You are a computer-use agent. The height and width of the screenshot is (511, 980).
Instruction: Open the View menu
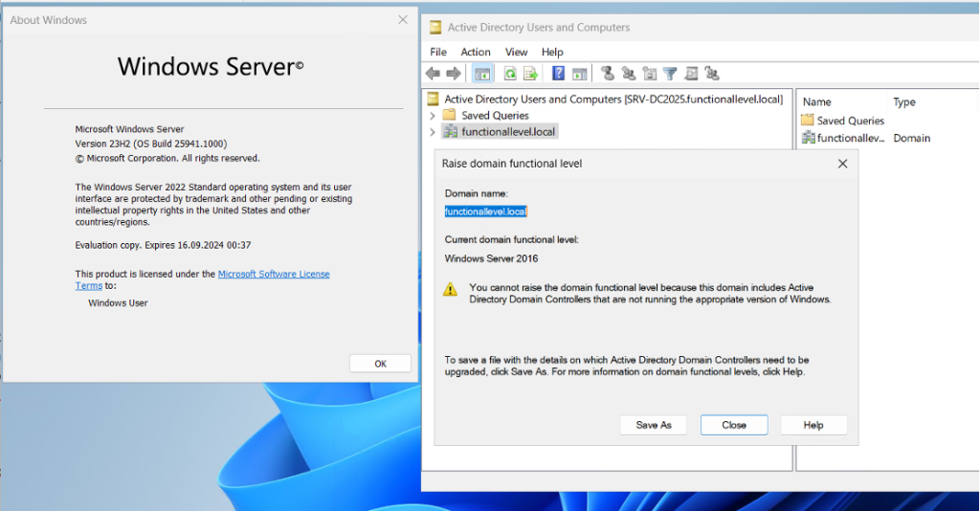516,52
